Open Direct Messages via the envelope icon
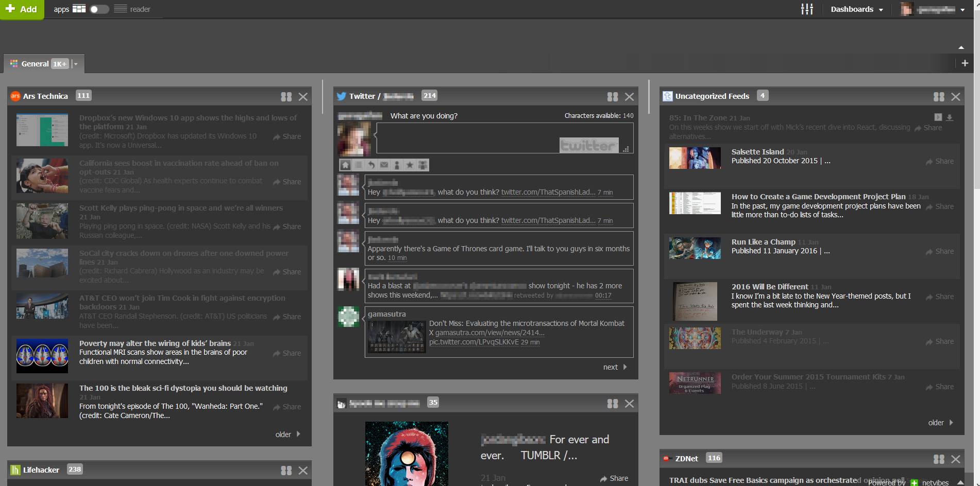 [384, 165]
